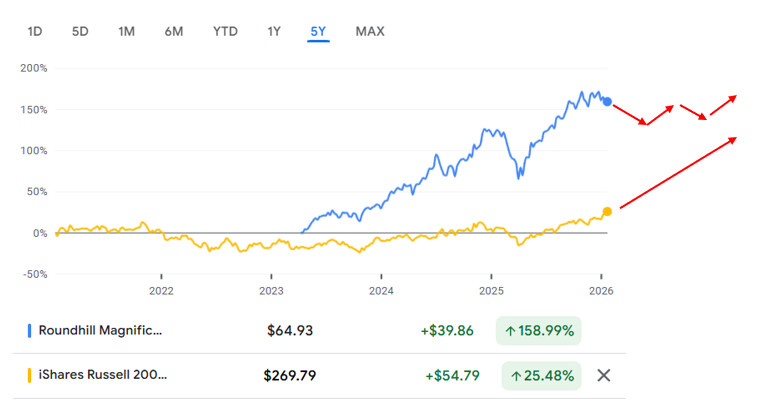
Task: Click the active 5Y tab
Action: [318, 31]
